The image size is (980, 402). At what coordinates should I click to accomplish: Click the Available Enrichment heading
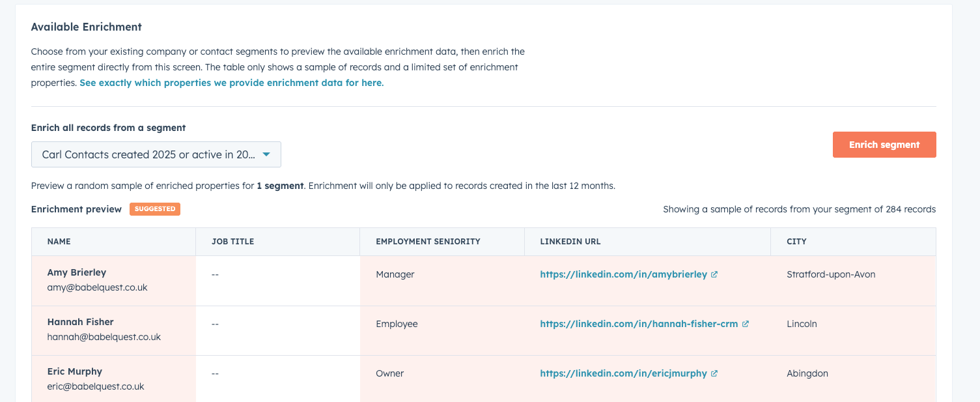coord(87,27)
